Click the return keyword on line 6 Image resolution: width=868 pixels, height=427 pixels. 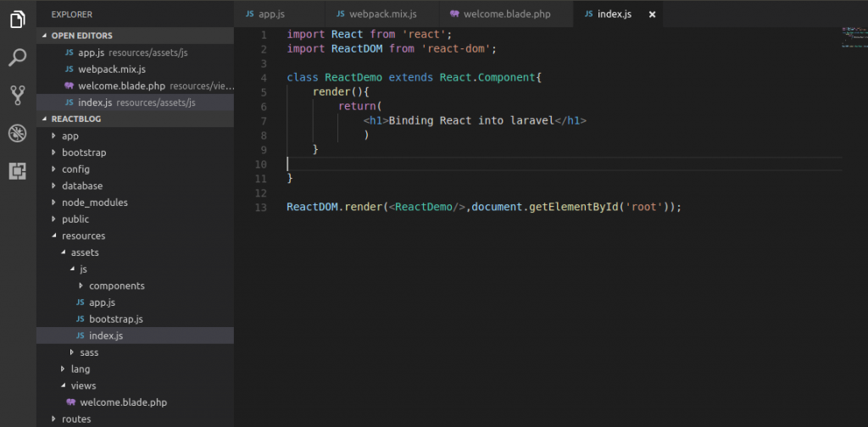pos(357,107)
